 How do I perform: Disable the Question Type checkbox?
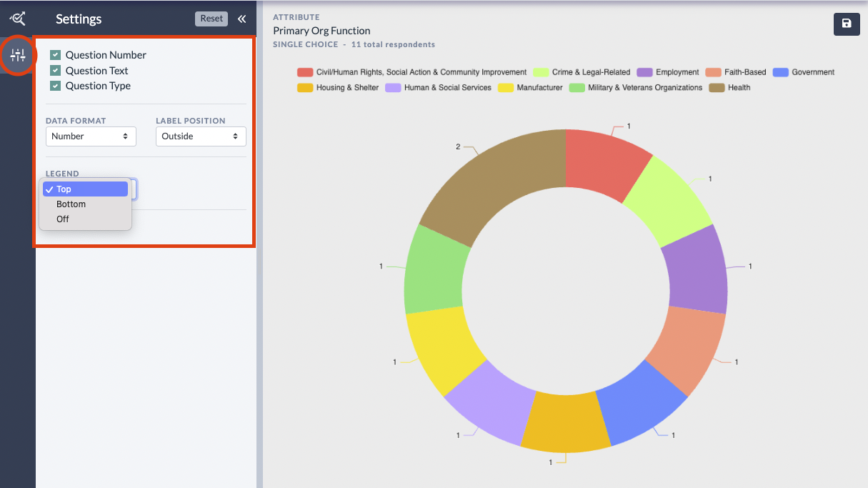pyautogui.click(x=55, y=86)
